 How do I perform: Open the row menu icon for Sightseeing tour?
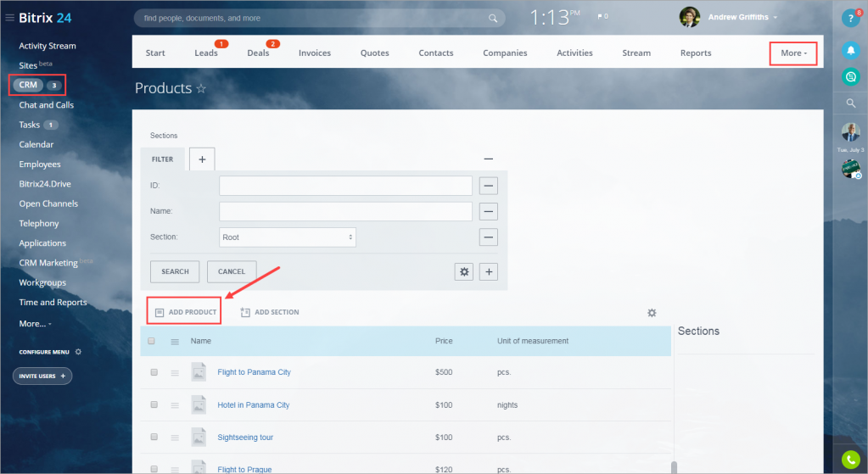tap(175, 438)
